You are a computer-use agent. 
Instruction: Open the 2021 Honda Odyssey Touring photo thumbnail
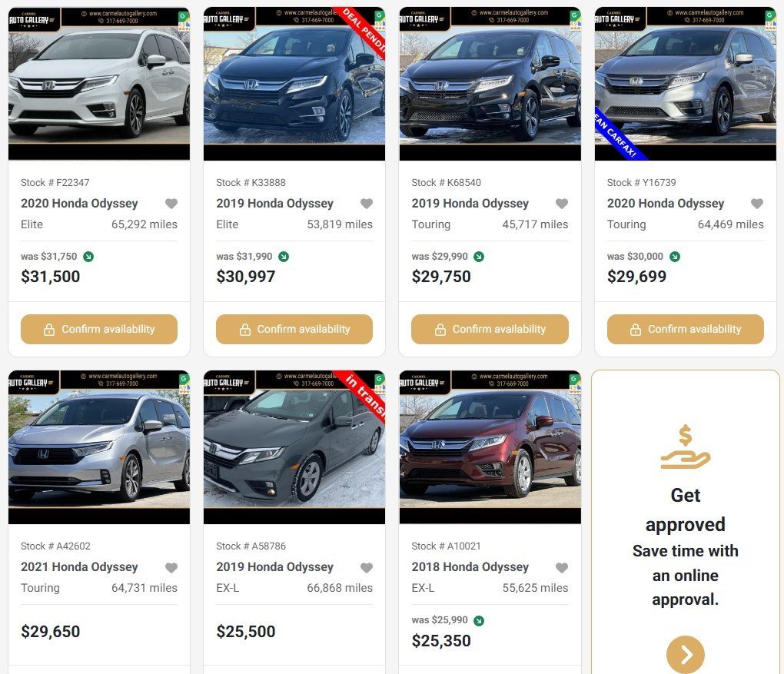98,447
